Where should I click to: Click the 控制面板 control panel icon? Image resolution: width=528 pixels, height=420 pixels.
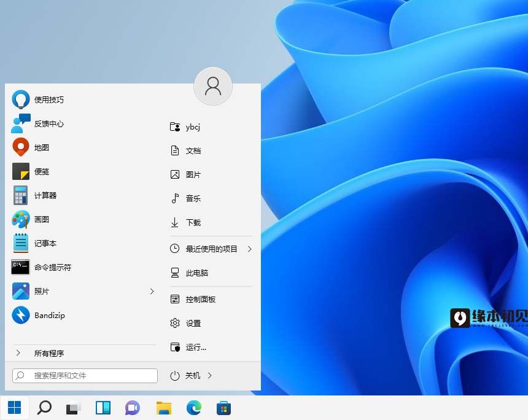click(x=175, y=299)
